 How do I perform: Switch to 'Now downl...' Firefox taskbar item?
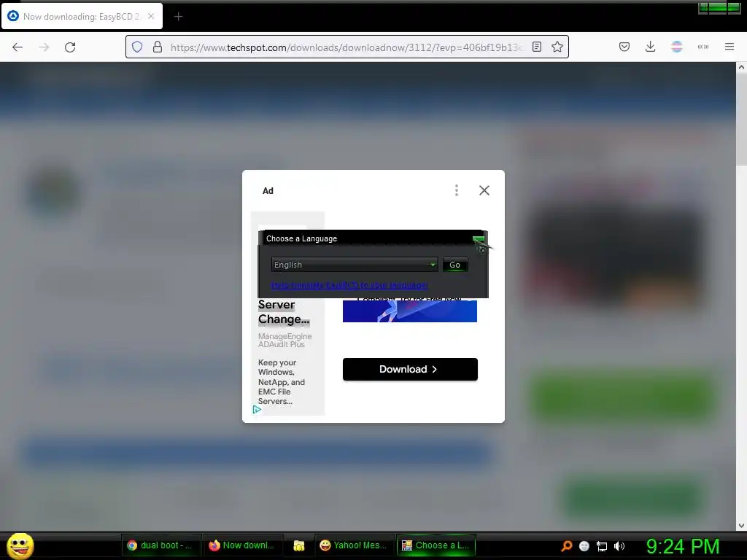242,545
